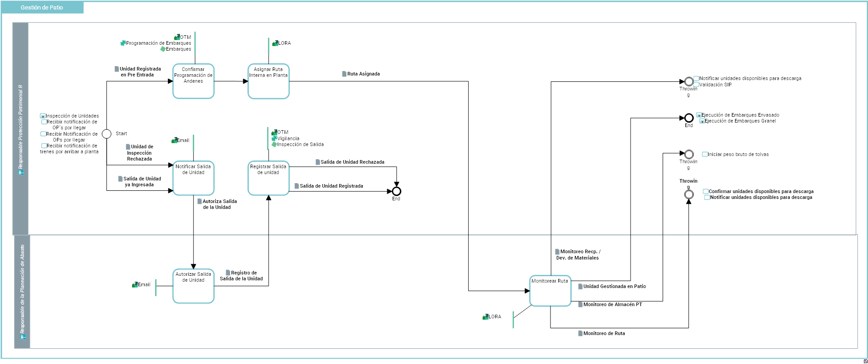
Task: Select the Gestión de Patio pool tab
Action: coord(42,7)
